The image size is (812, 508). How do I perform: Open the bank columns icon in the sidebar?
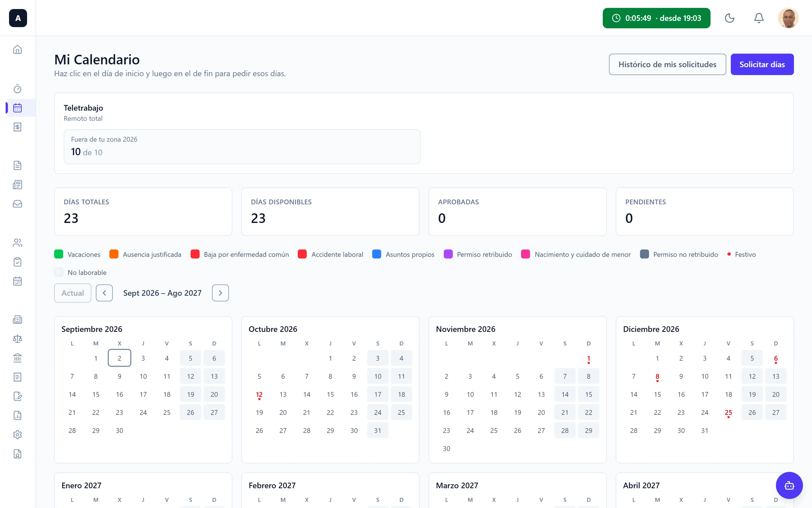pos(17,358)
